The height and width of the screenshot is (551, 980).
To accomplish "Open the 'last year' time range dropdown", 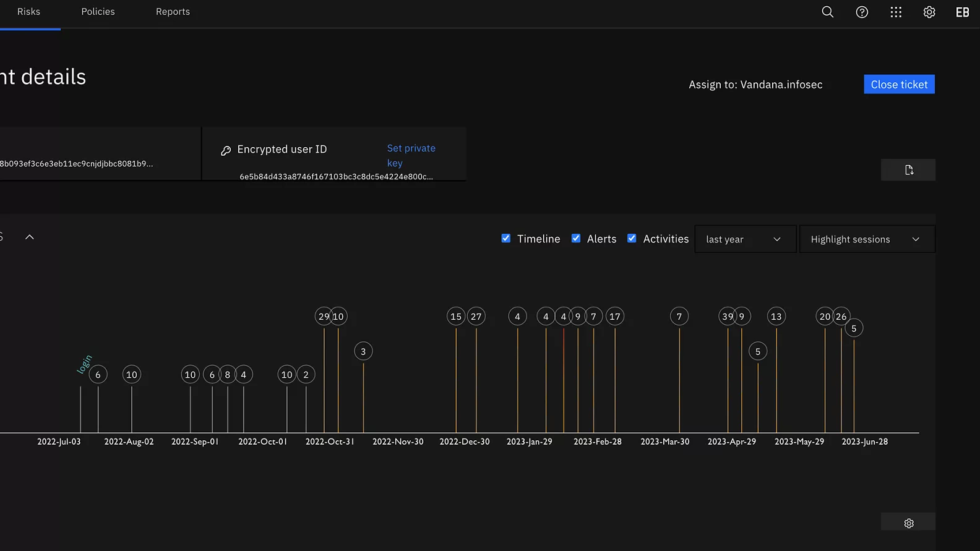I will pyautogui.click(x=745, y=239).
